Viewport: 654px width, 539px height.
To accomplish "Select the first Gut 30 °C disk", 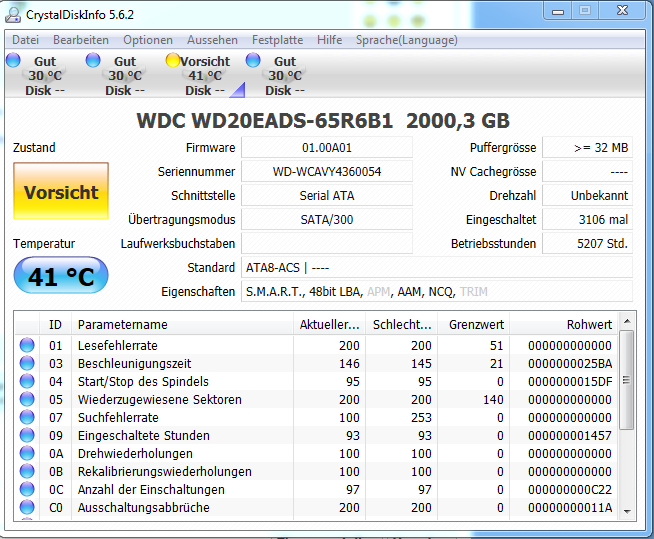I will (36, 75).
